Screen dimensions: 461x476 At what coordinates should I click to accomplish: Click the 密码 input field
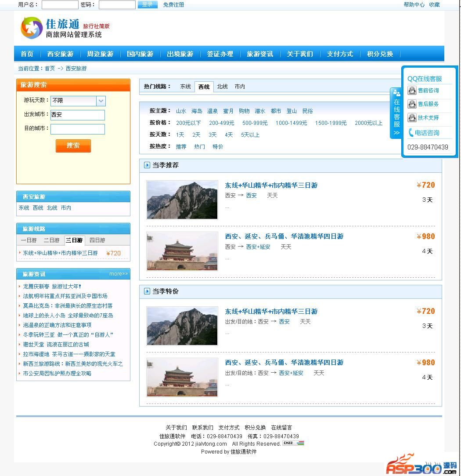(117, 4)
